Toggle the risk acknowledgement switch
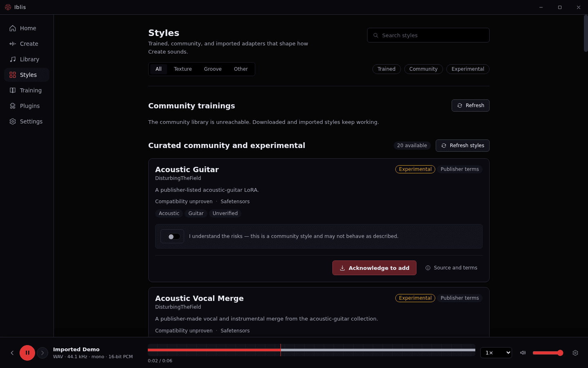The width and height of the screenshot is (588, 368). [x=174, y=236]
